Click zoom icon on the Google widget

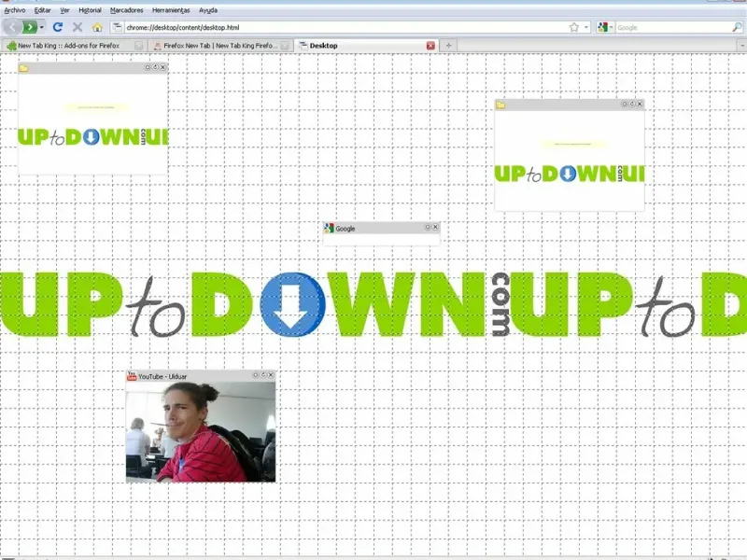click(428, 227)
